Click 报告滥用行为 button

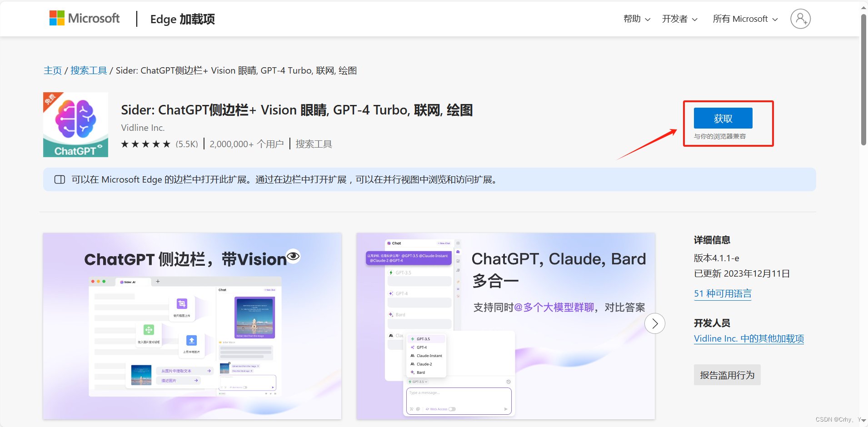click(727, 375)
